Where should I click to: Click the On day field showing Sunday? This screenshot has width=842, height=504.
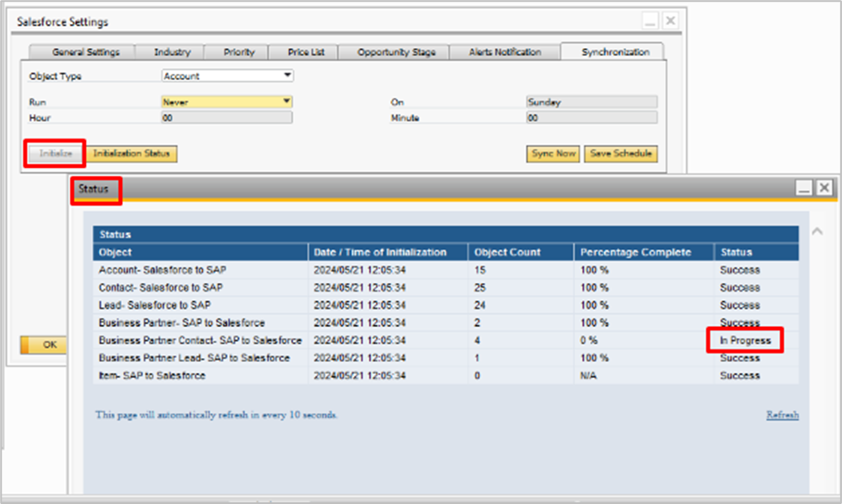tap(591, 101)
